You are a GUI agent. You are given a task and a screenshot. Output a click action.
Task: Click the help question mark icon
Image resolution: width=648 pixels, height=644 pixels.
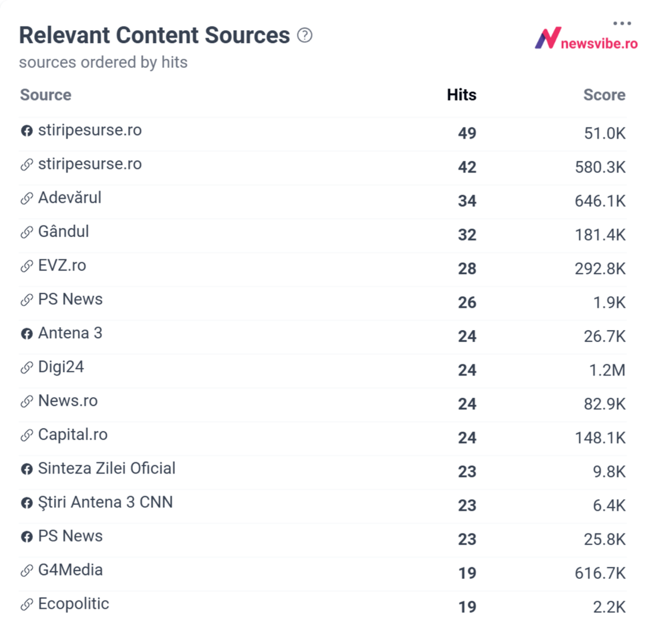305,35
